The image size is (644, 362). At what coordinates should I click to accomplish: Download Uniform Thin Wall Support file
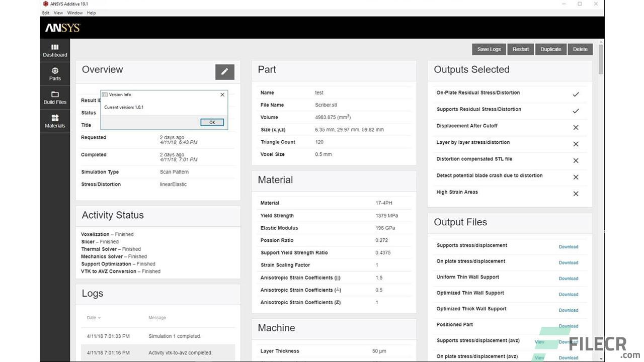569,279
